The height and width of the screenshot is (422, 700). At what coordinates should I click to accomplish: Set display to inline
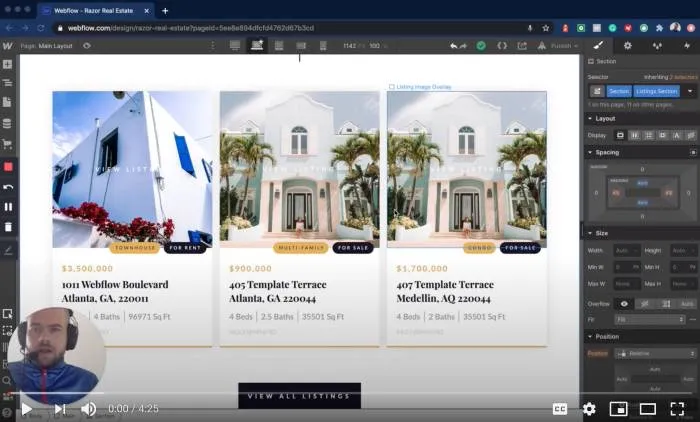coord(677,135)
